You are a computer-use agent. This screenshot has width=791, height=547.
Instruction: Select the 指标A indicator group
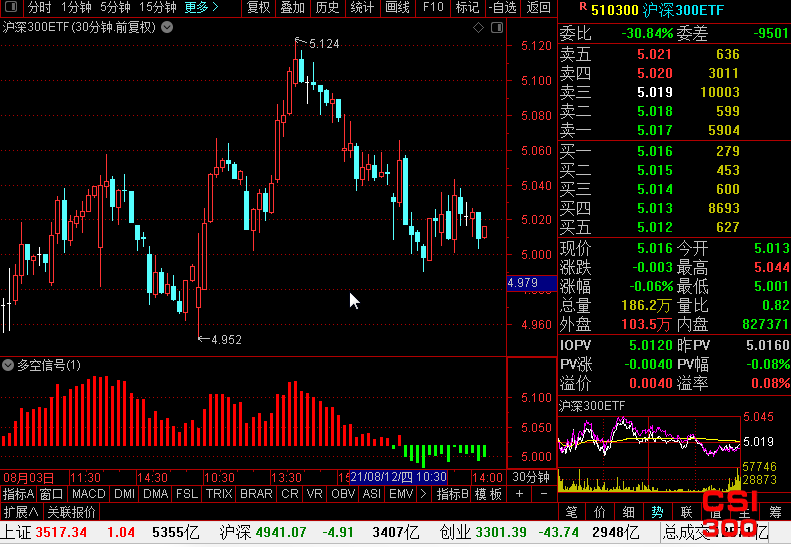(18, 494)
